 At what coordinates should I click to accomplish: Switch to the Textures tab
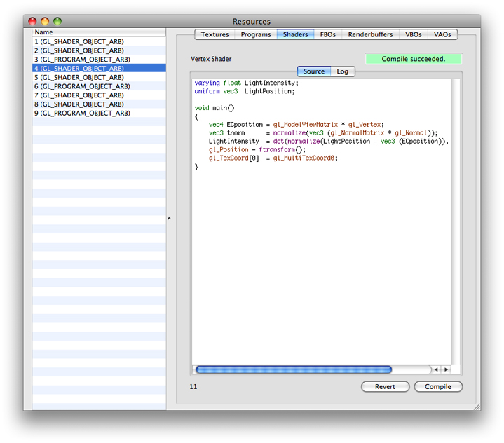click(214, 34)
